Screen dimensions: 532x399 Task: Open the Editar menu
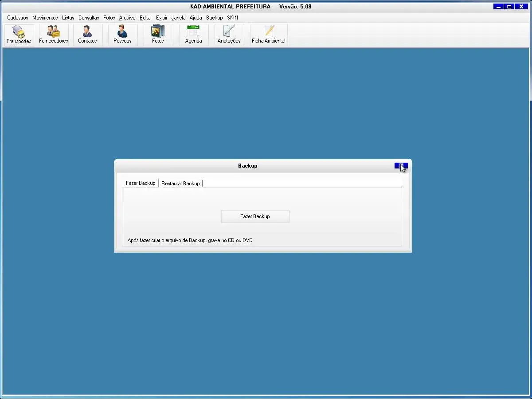pyautogui.click(x=146, y=18)
